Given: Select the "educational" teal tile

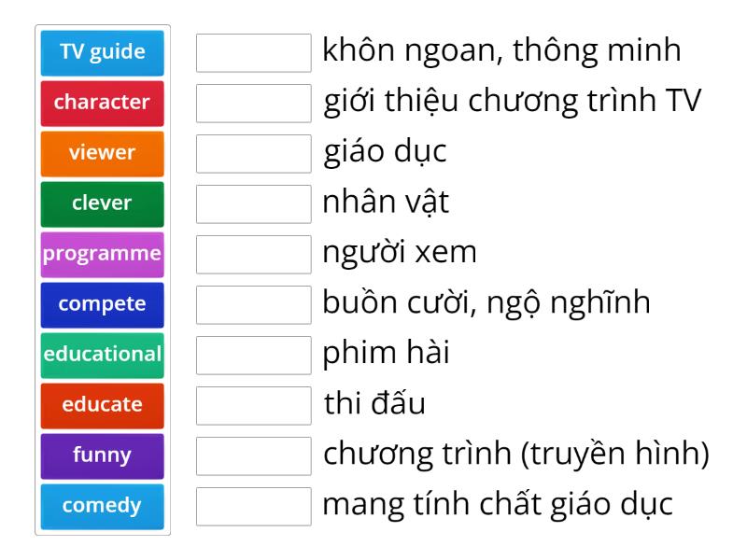Looking at the screenshot, I should point(102,355).
